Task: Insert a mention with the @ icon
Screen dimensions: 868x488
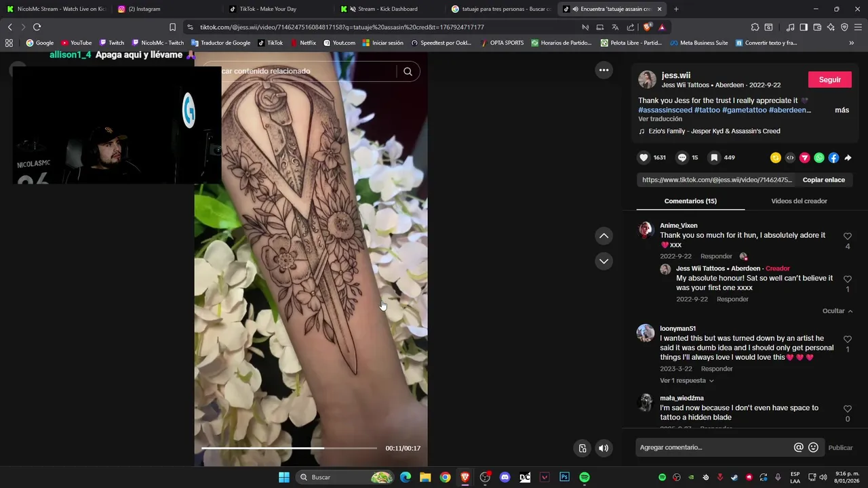Action: tap(798, 447)
